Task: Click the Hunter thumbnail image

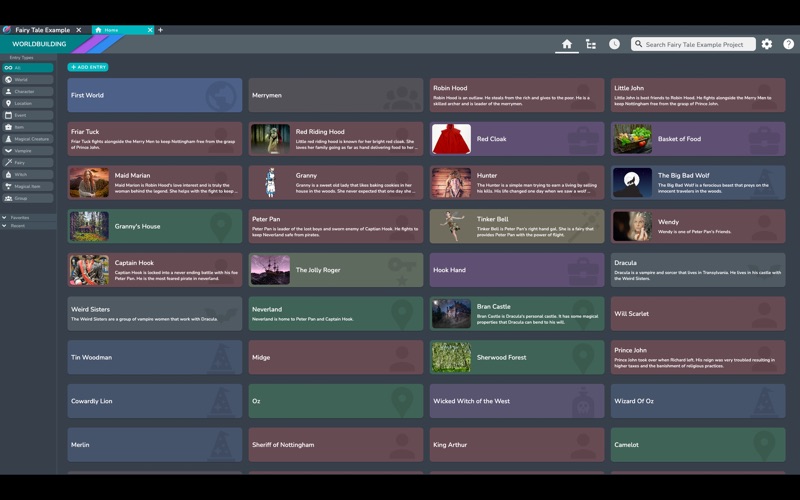Action: 452,183
